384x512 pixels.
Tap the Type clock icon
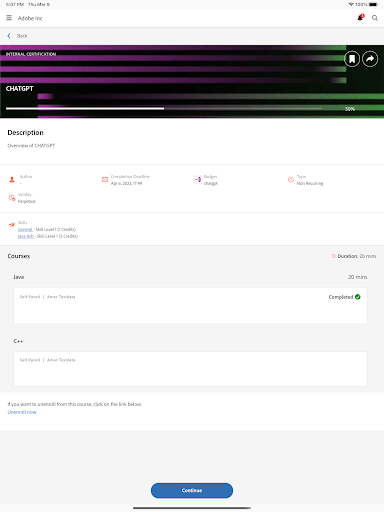point(291,180)
